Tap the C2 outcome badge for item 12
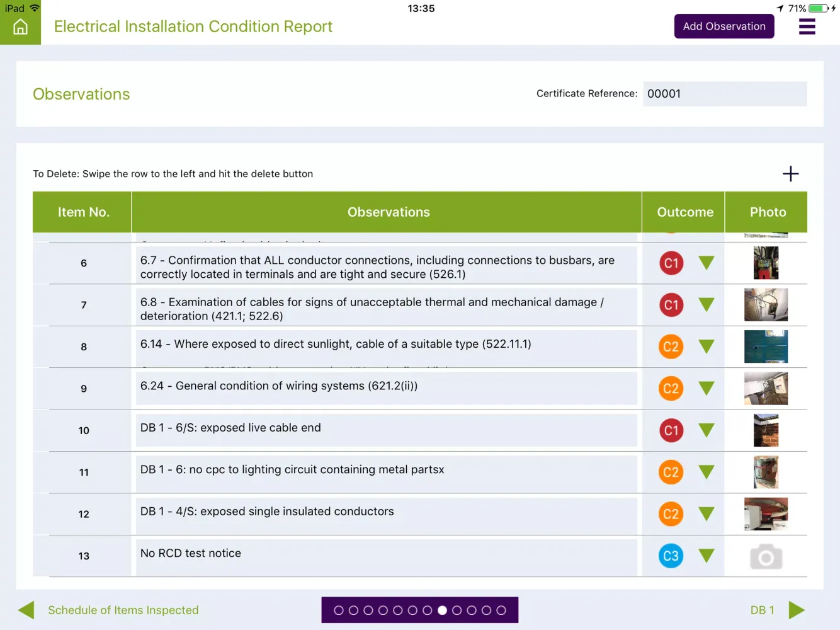Image resolution: width=840 pixels, height=630 pixels. (x=671, y=514)
